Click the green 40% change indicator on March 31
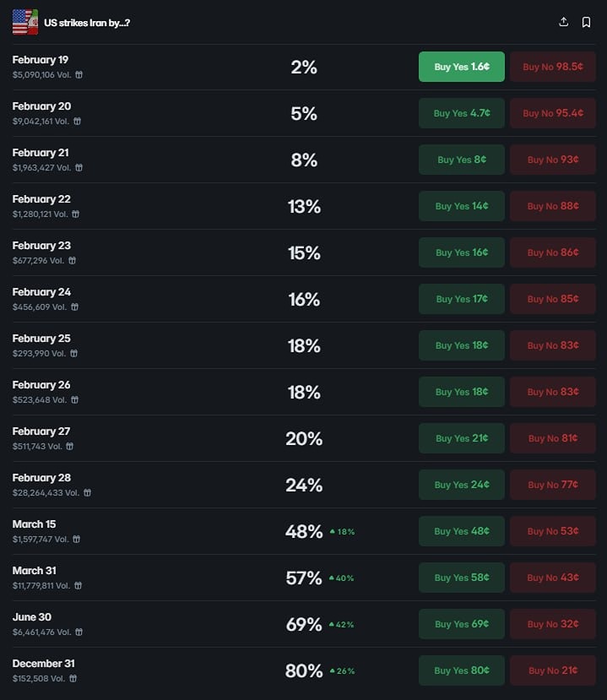The height and width of the screenshot is (700, 607). pyautogui.click(x=342, y=578)
